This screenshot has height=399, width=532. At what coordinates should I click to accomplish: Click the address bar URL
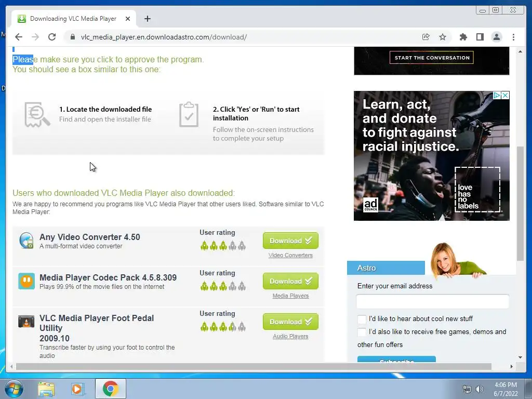tap(164, 37)
